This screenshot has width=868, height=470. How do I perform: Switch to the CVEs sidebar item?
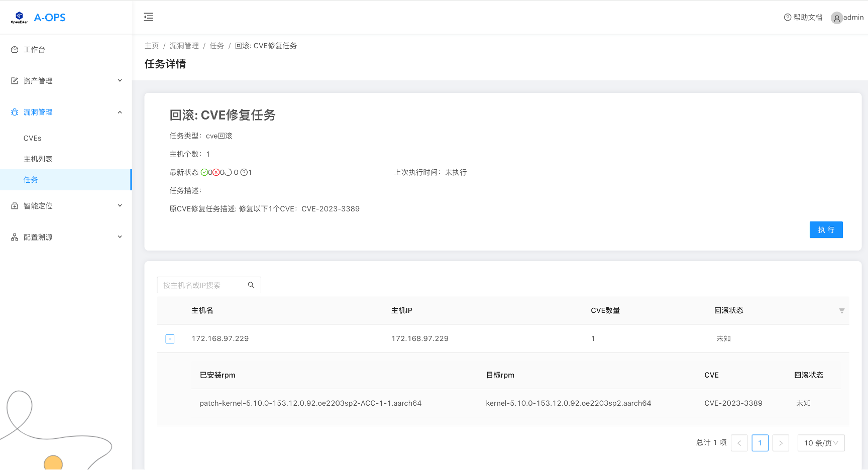click(32, 138)
